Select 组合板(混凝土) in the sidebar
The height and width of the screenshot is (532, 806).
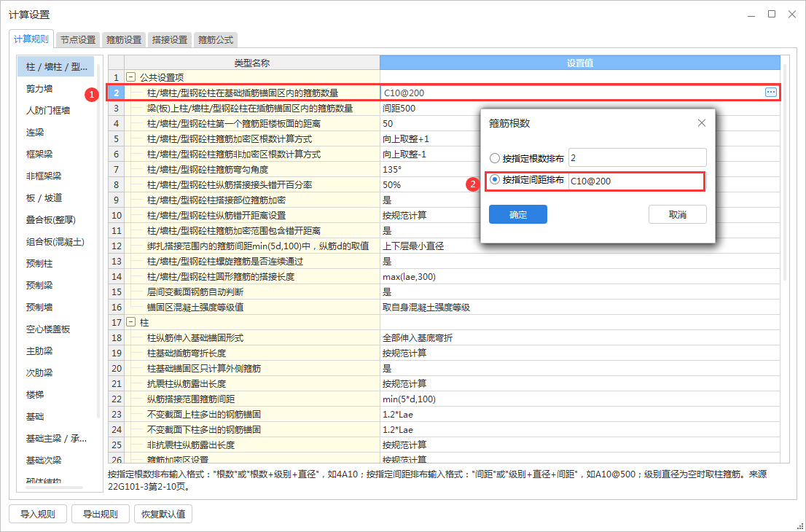[x=55, y=241]
